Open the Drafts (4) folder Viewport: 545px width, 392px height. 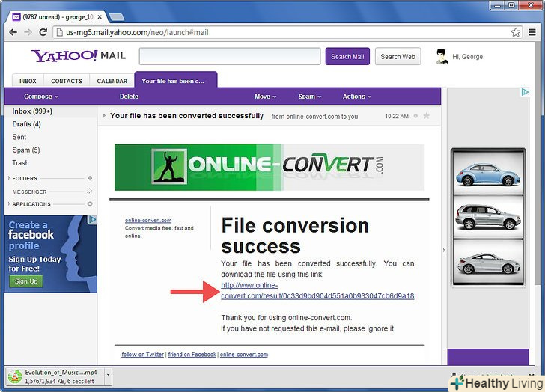[26, 124]
